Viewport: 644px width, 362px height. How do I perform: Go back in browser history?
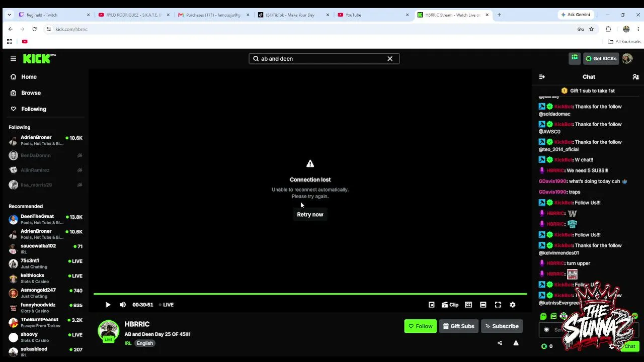click(11, 29)
